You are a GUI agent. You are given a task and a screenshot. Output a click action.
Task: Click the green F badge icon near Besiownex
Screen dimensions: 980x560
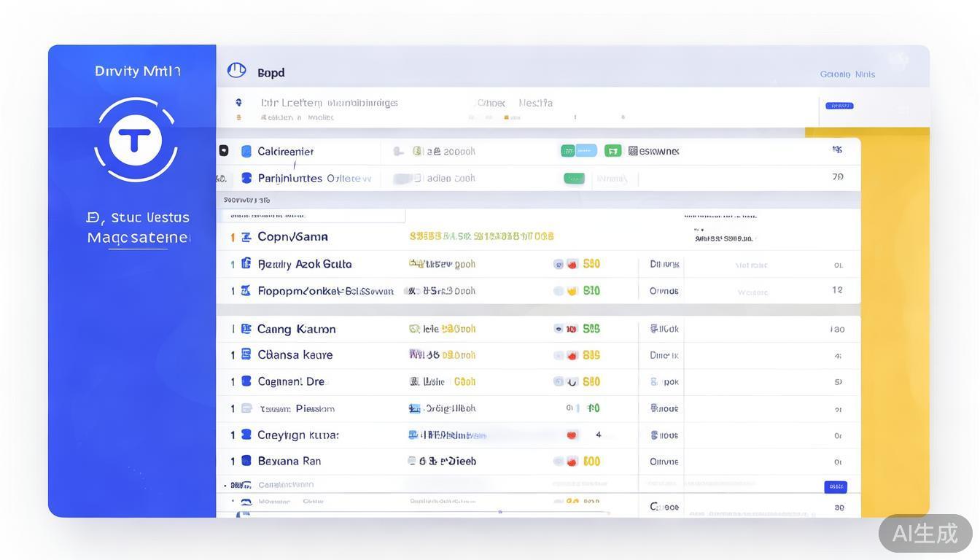pos(612,151)
